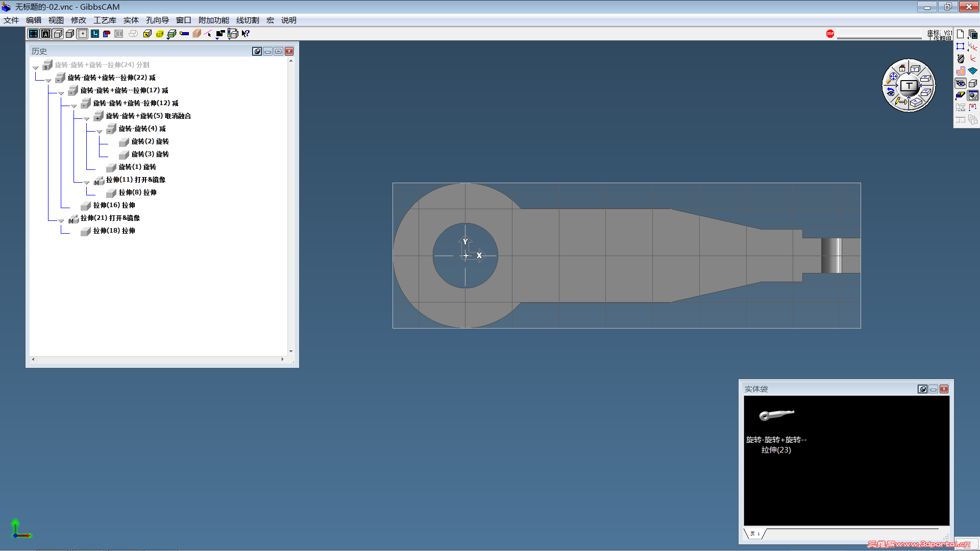Open the new document icon

coord(960,34)
